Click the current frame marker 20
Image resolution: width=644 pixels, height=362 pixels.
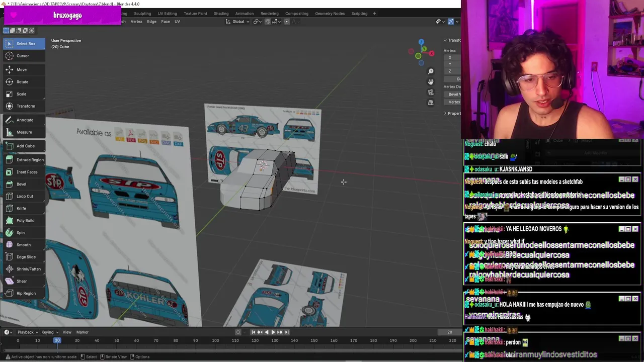[57, 340]
